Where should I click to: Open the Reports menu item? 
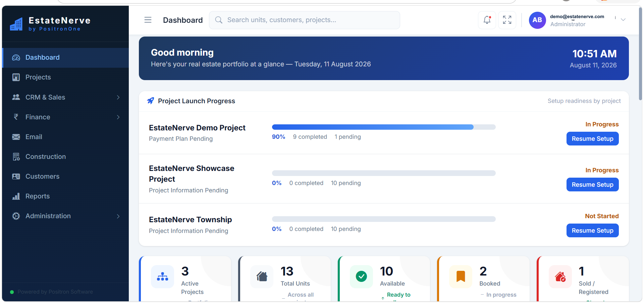pos(65,196)
